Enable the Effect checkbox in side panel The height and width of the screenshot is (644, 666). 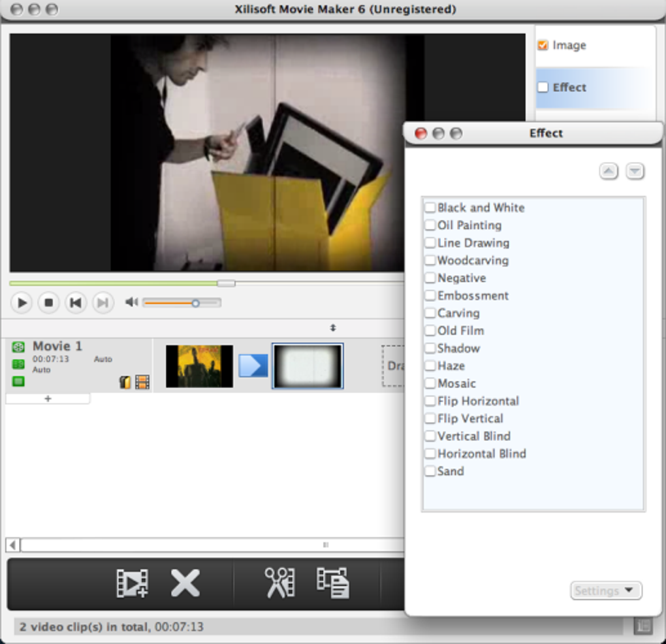coord(543,87)
